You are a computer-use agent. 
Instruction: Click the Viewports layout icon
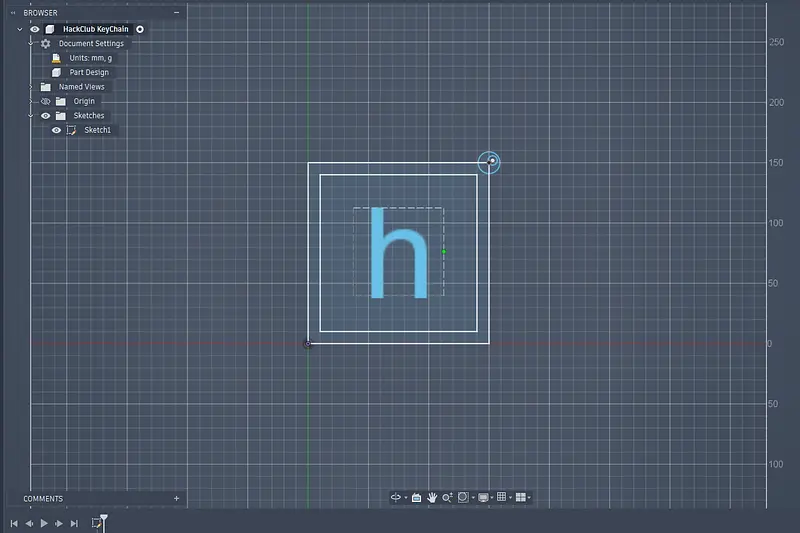click(520, 497)
